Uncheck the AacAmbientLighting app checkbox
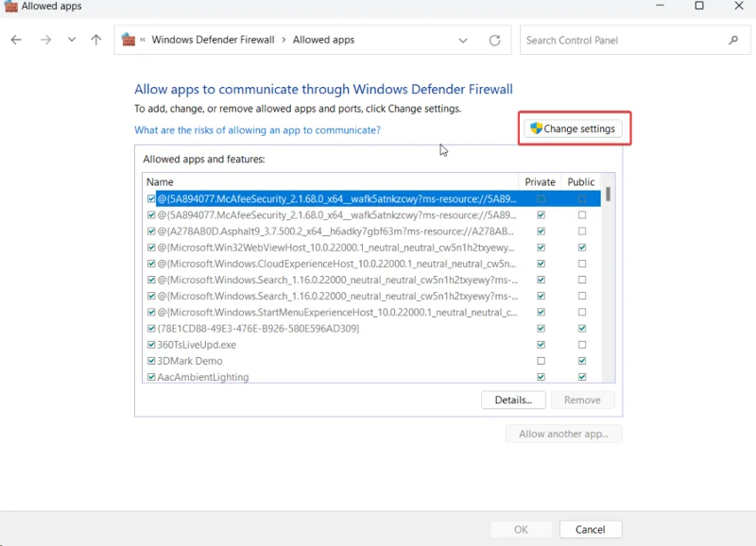 (151, 376)
